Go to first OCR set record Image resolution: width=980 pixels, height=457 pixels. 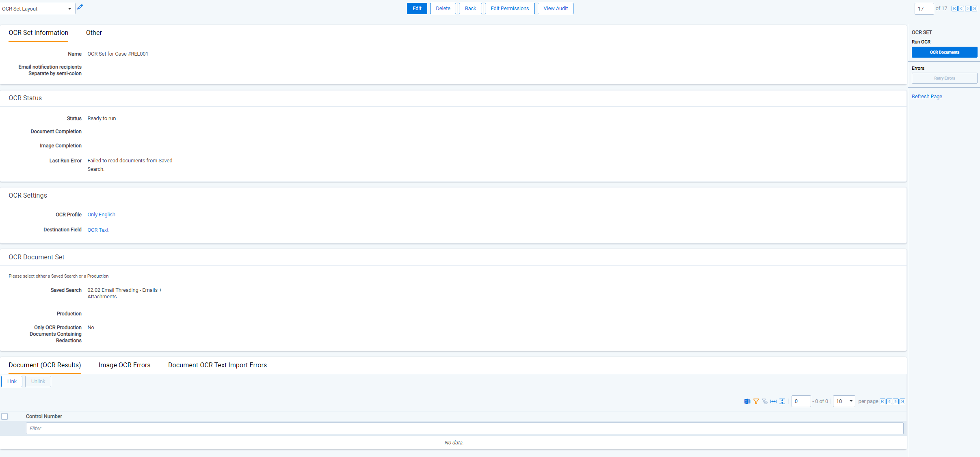(x=954, y=9)
